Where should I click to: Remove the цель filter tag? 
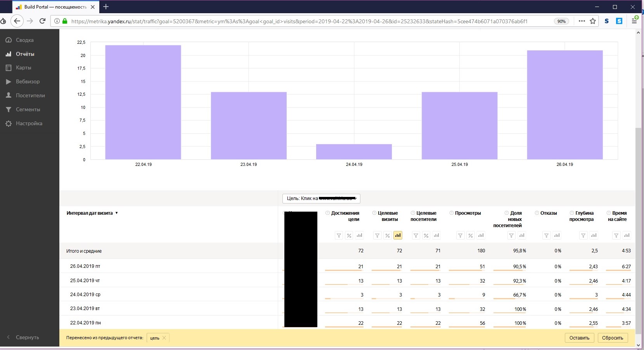click(164, 338)
